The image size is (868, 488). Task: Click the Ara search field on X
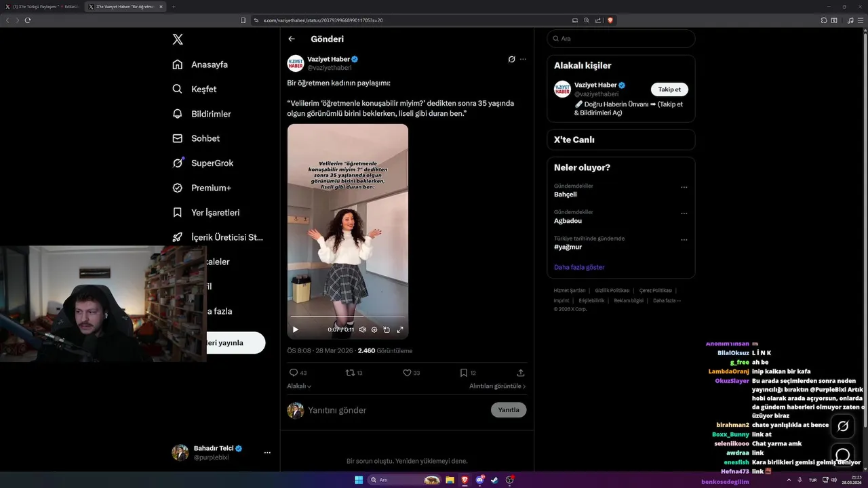(621, 39)
